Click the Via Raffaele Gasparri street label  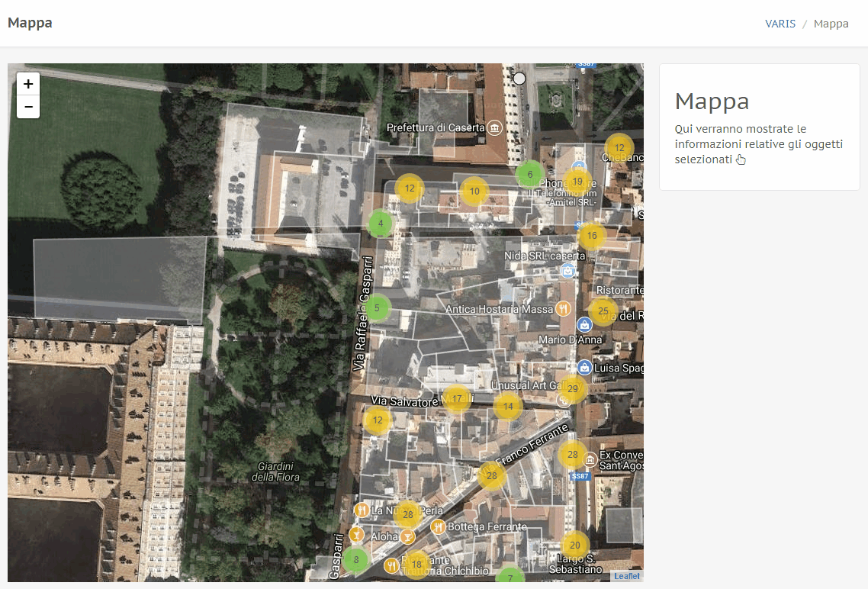[363, 314]
